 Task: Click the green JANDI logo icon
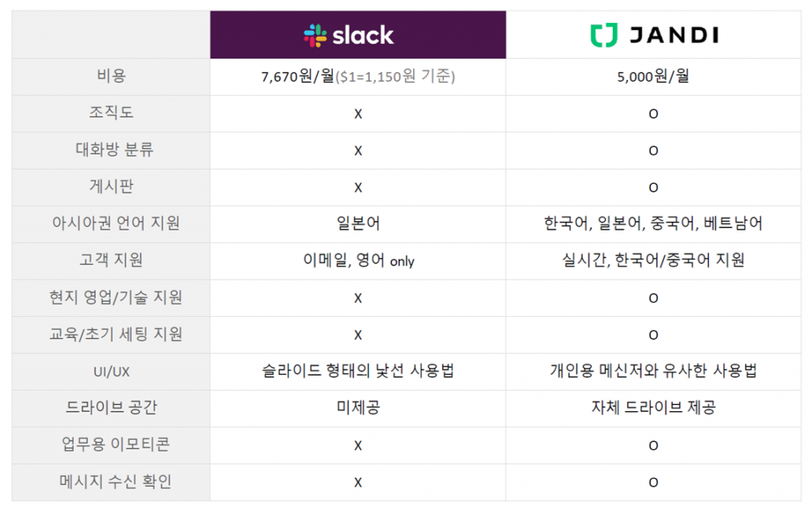click(603, 35)
